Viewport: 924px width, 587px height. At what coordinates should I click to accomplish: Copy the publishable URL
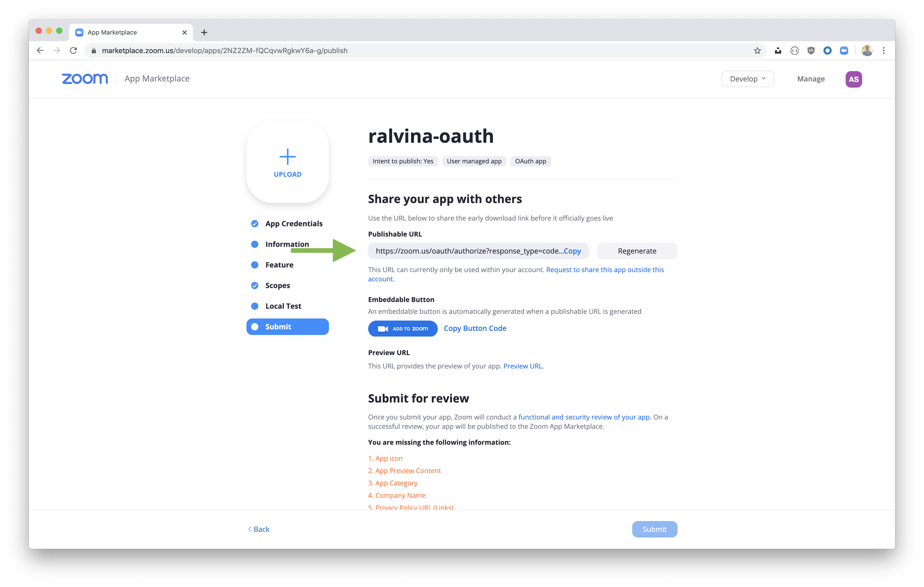pyautogui.click(x=572, y=251)
